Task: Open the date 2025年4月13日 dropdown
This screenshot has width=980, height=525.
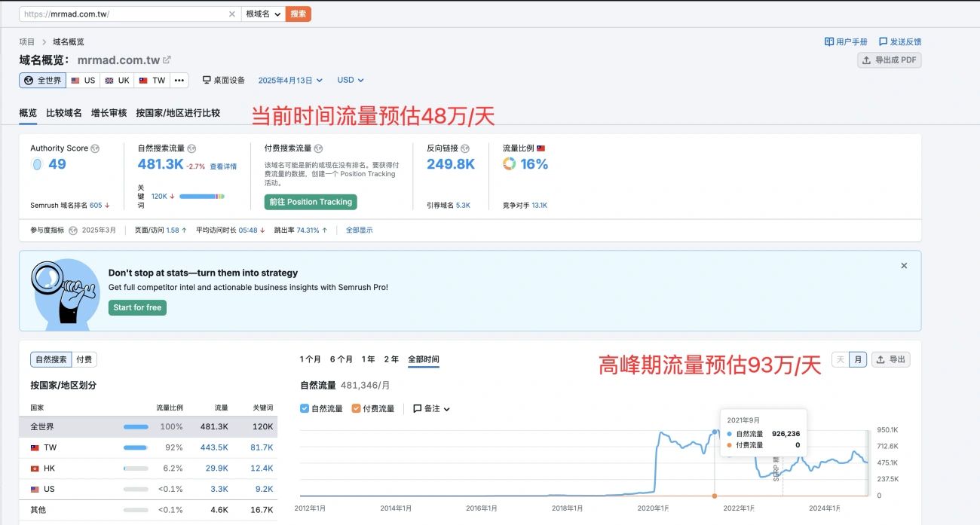Action: pyautogui.click(x=290, y=80)
